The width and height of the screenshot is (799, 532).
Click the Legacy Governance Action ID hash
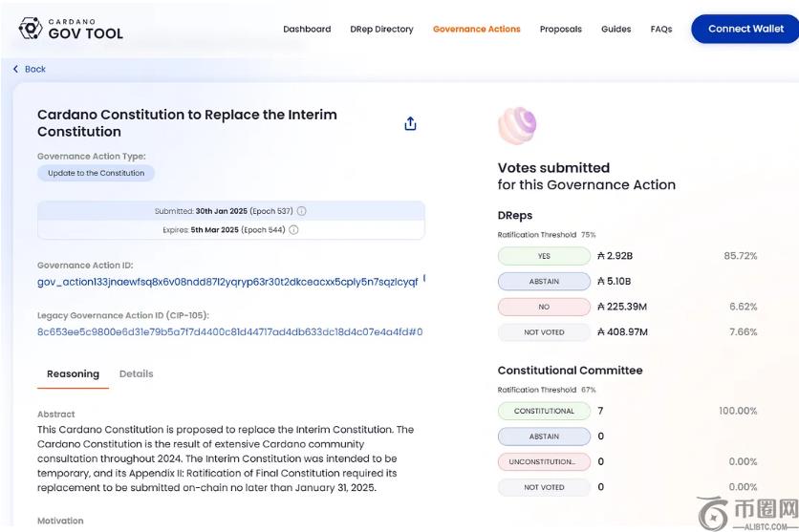(x=229, y=332)
